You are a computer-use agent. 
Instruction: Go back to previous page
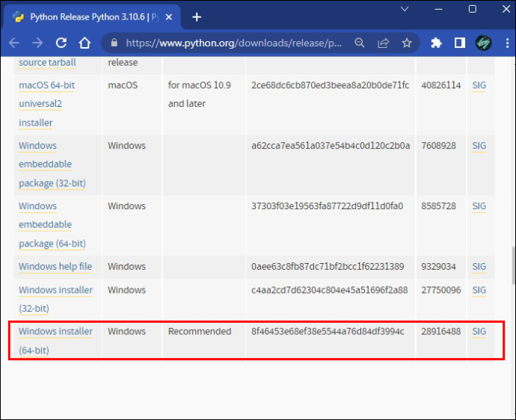(14, 43)
